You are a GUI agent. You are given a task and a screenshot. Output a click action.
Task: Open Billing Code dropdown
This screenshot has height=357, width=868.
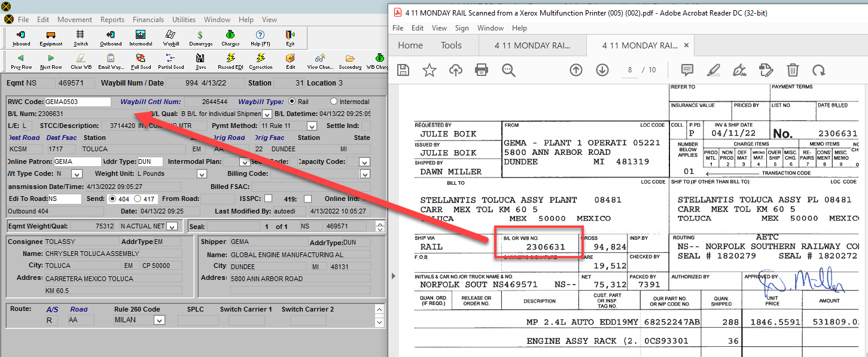(x=365, y=174)
